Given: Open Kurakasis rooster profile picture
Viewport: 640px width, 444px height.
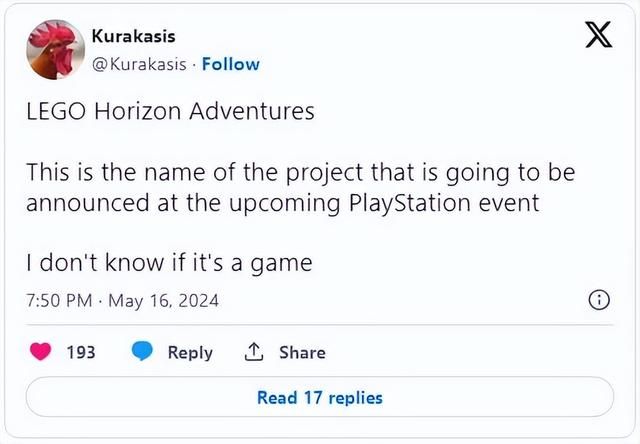Looking at the screenshot, I should click(53, 50).
